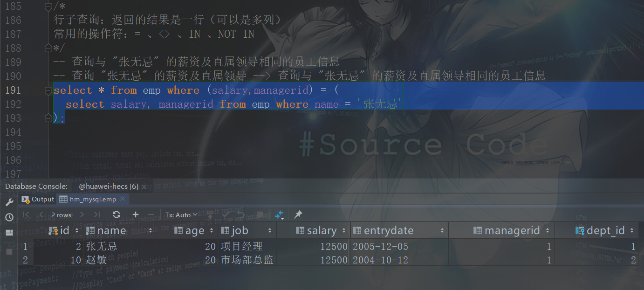The width and height of the screenshot is (644, 290).
Task: Click managerid cell in 张无忌 row
Action: pyautogui.click(x=549, y=247)
